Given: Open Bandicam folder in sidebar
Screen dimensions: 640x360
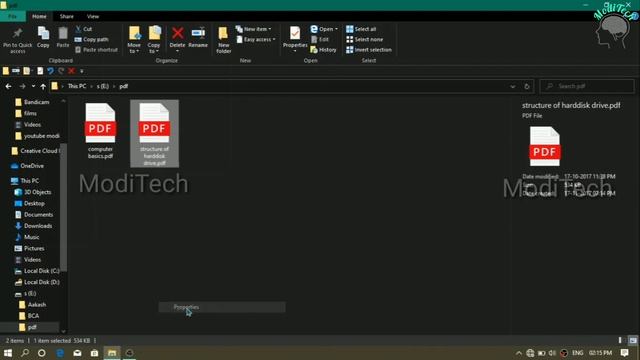Looking at the screenshot, I should [32, 102].
